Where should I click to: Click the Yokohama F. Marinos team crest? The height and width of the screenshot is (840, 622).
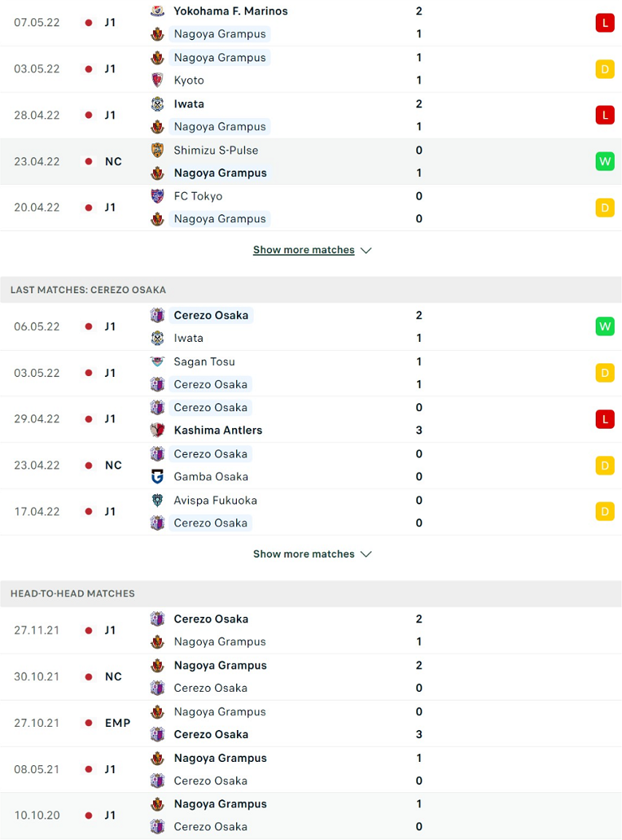[x=157, y=10]
